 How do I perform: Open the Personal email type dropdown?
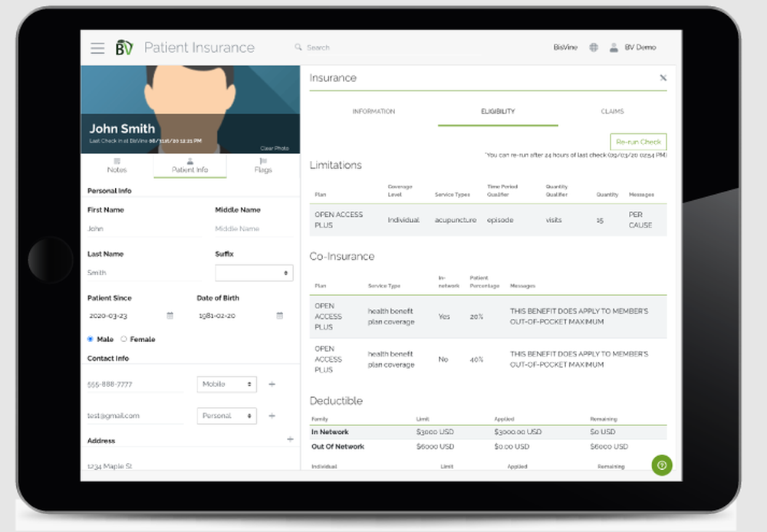coord(226,415)
